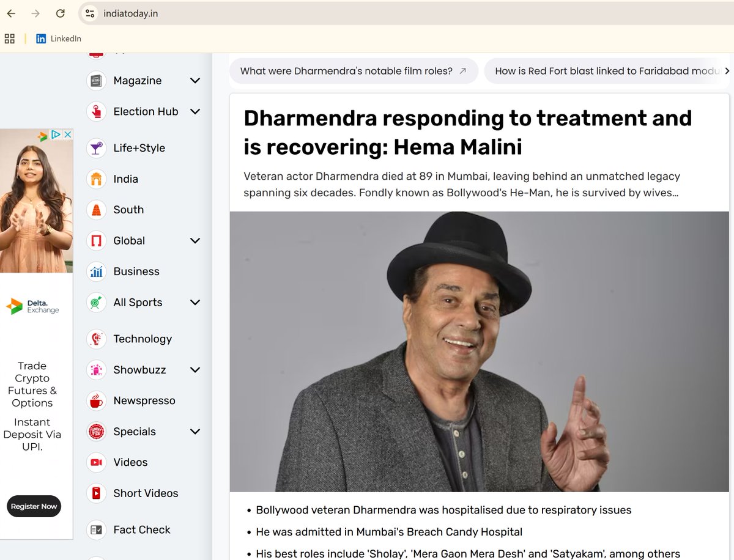Click the India gate icon
Viewport: 734px width, 560px height.
(x=97, y=179)
